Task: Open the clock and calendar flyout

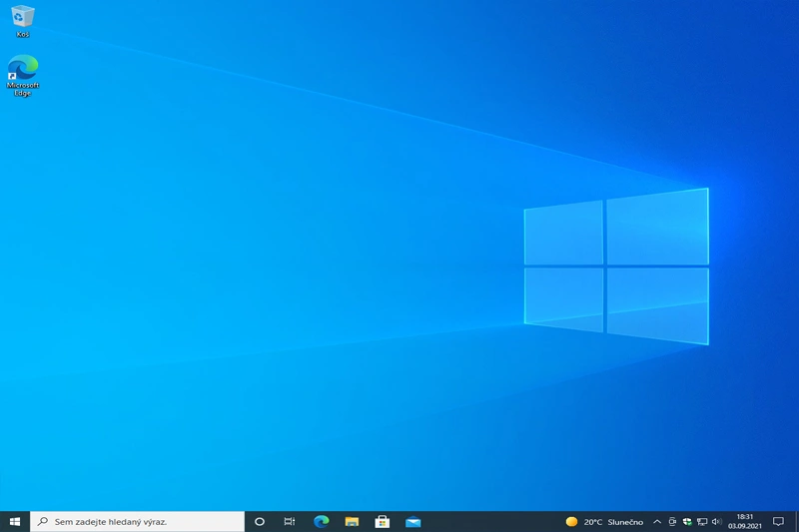Action: coord(744,521)
